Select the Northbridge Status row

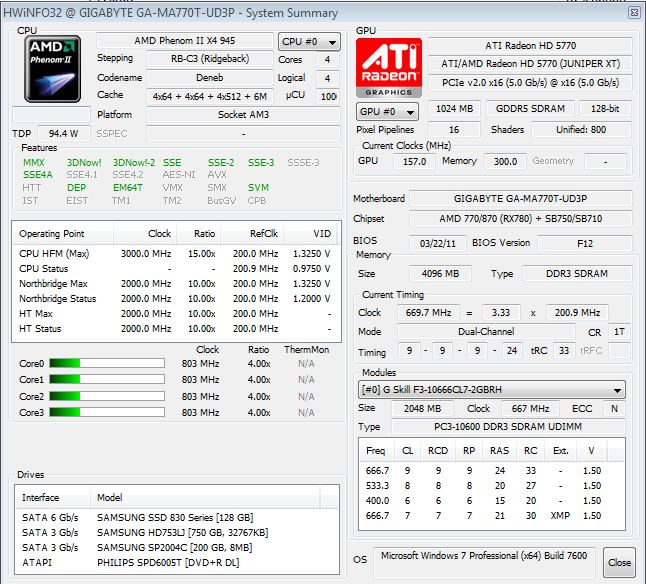176,299
